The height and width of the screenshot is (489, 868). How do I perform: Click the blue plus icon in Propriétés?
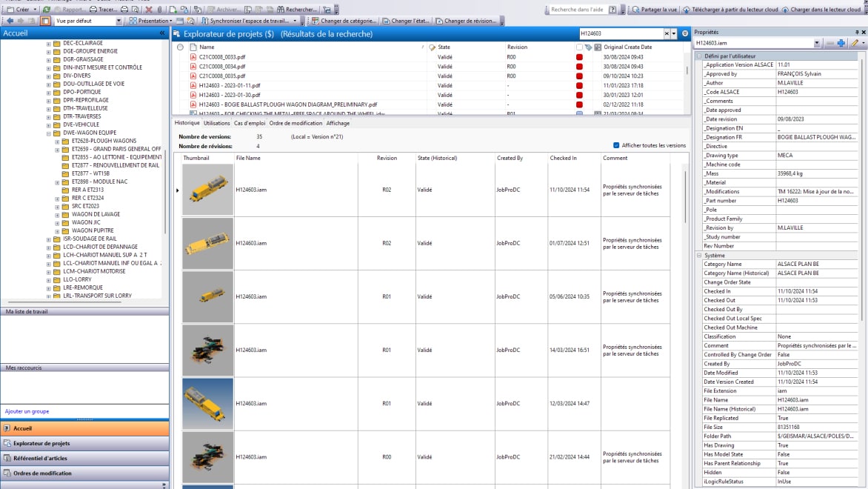coord(841,44)
